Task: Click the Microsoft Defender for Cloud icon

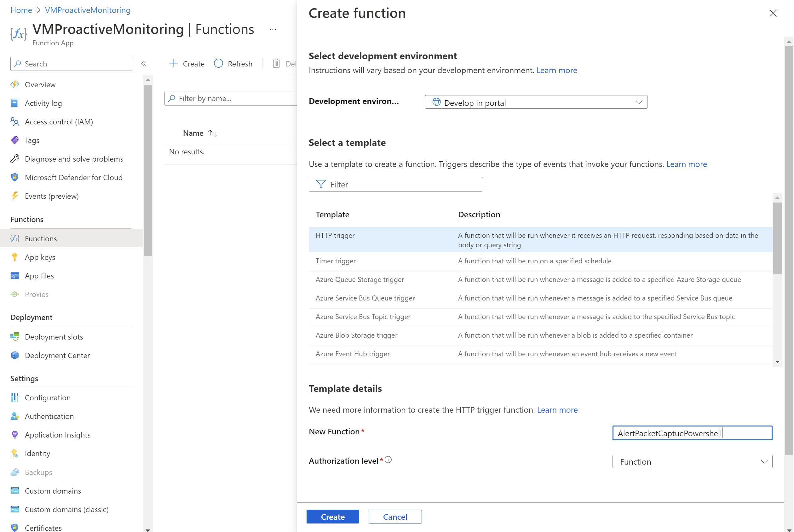Action: [x=14, y=177]
